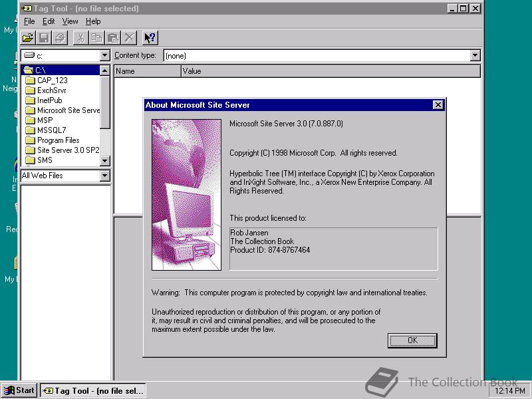Click the Save all toolbar icon
Image resolution: width=532 pixels, height=399 pixels.
point(61,38)
